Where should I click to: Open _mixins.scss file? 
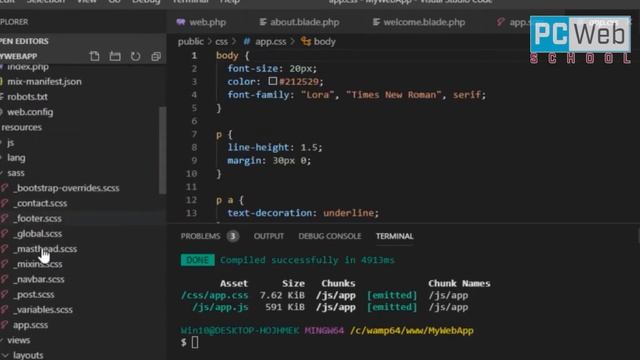click(x=38, y=264)
